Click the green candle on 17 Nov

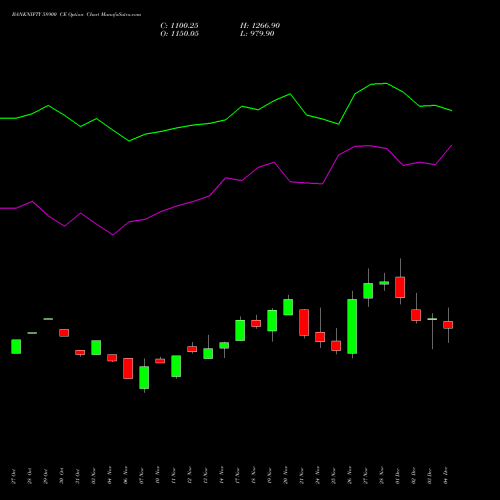[x=240, y=330]
